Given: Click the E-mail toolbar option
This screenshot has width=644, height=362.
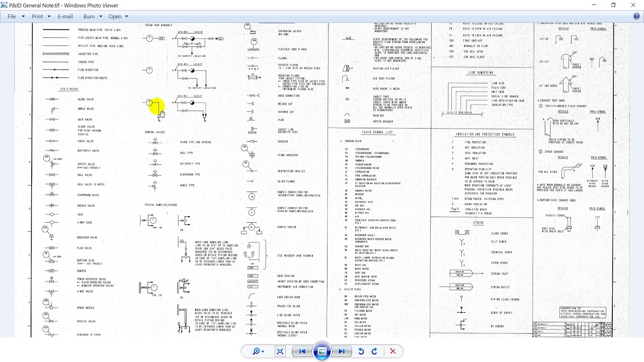Looking at the screenshot, I should [65, 16].
